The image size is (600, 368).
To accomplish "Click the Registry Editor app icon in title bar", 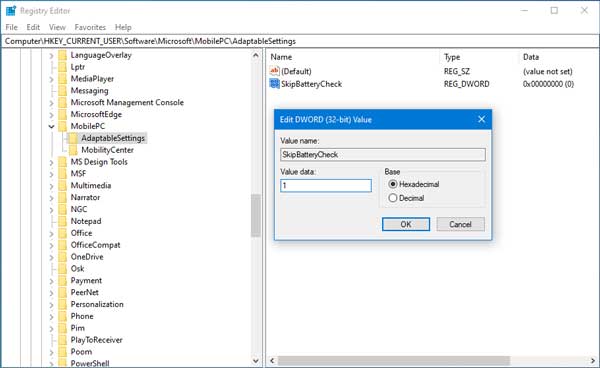I will 11,11.
